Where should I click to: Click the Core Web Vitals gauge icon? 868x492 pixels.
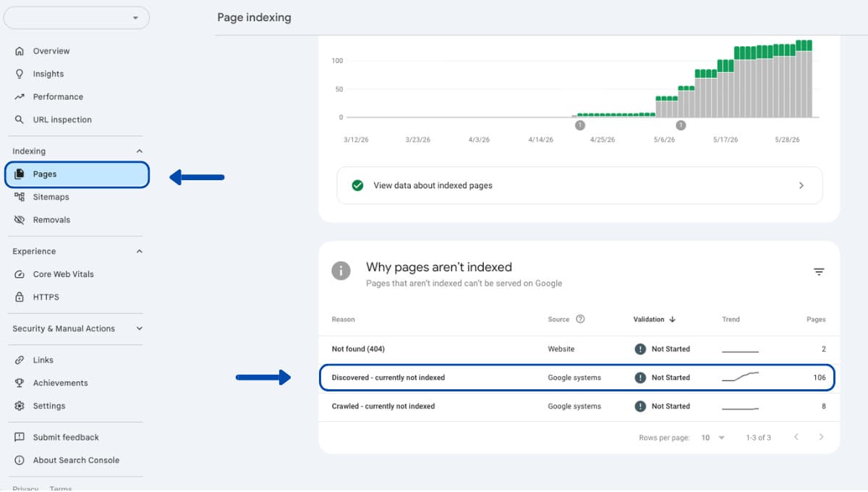(x=20, y=274)
